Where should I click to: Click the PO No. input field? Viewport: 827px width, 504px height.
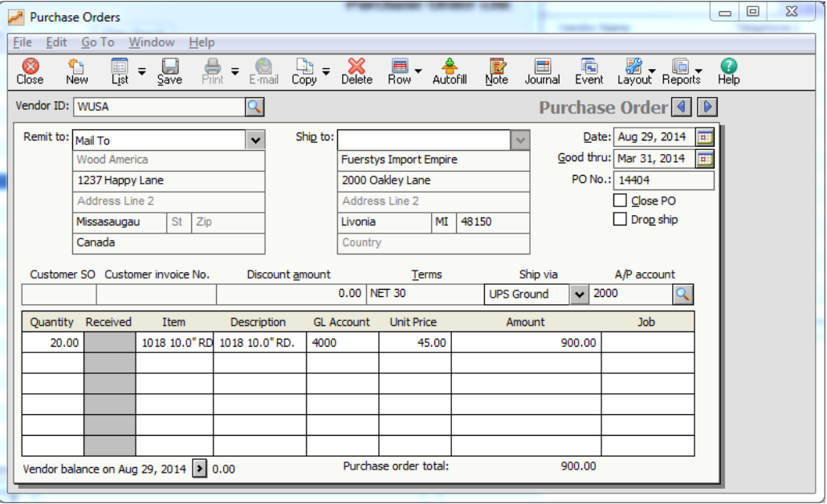click(x=663, y=181)
